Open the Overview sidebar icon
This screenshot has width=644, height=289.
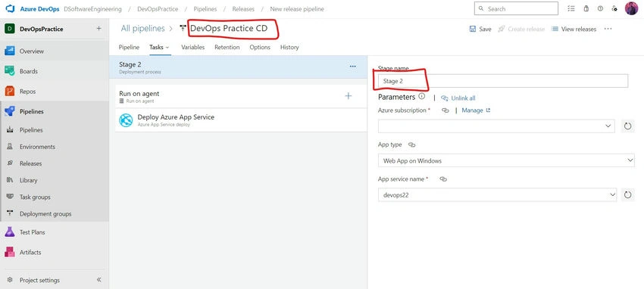[x=10, y=51]
